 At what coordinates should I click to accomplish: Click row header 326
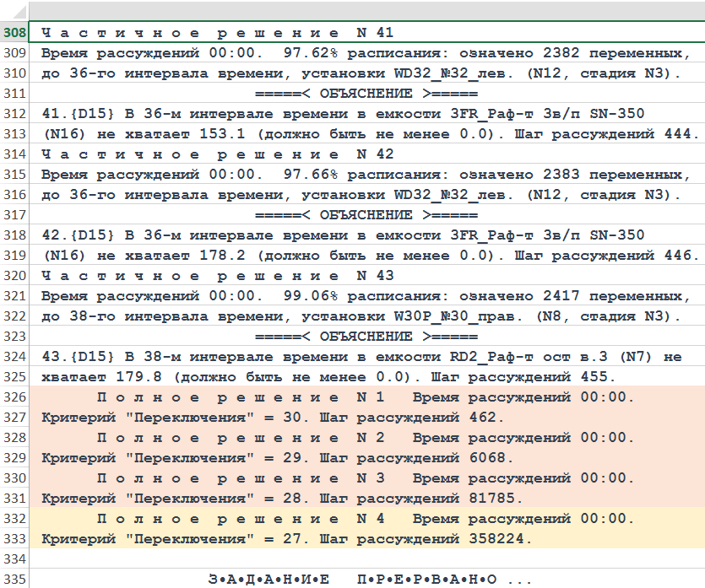(14, 397)
